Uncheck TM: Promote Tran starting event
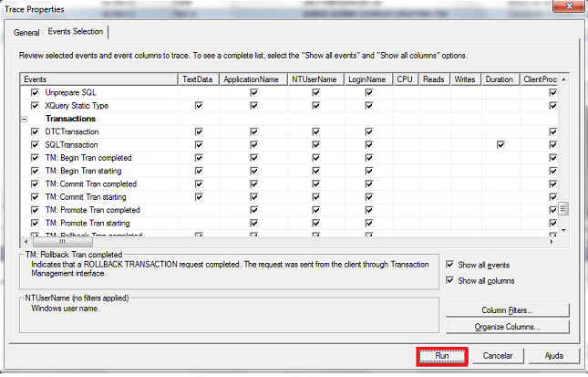This screenshot has height=377, width=588. click(x=35, y=223)
